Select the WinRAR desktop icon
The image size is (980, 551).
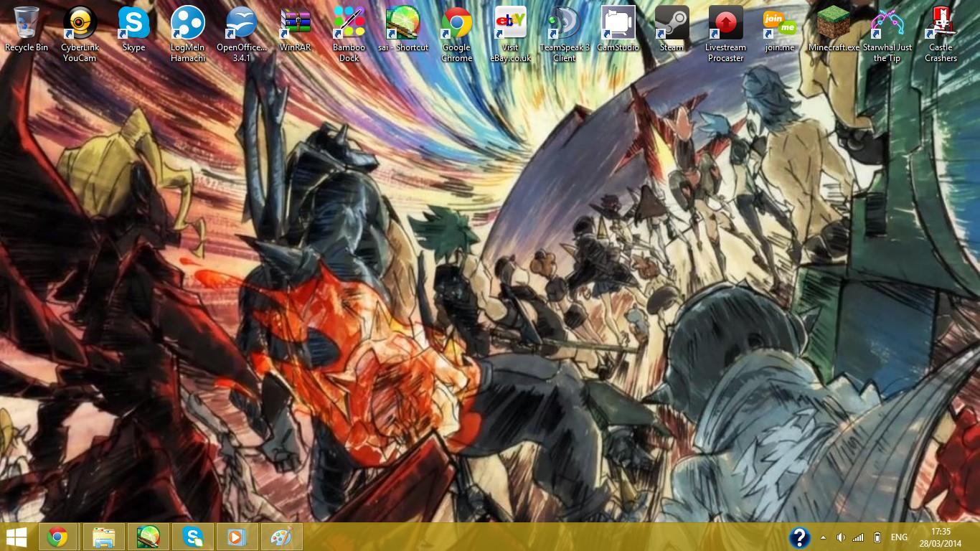click(295, 29)
